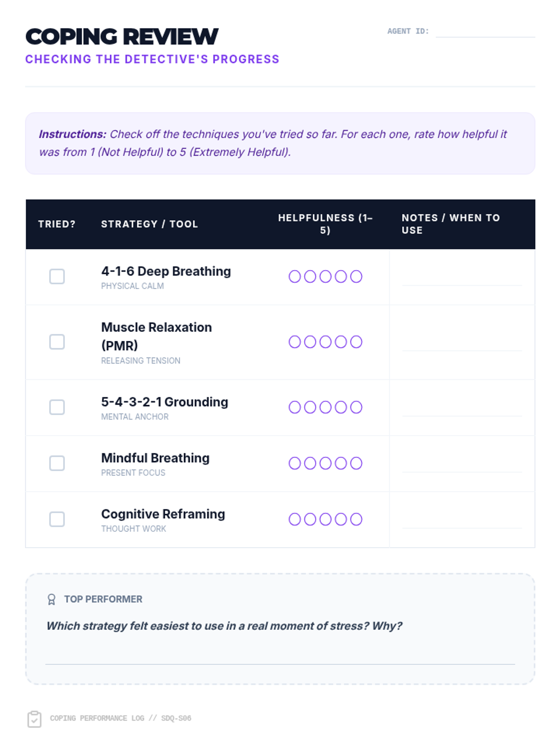Click the Top Performer ribbon award icon

click(x=51, y=599)
